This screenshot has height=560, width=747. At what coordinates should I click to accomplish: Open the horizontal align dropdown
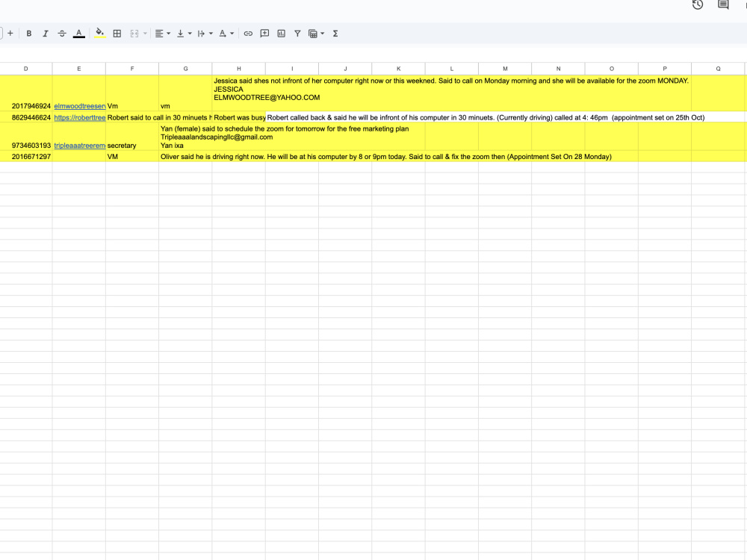point(162,34)
